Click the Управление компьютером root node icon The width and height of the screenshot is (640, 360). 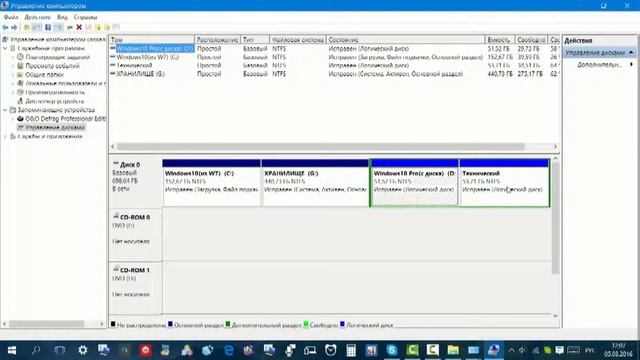tap(5, 40)
